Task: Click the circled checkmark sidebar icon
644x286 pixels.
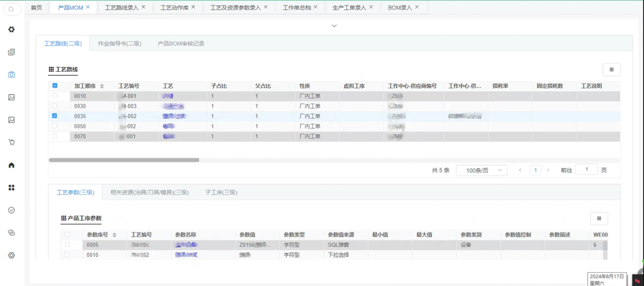Action: 11,210
